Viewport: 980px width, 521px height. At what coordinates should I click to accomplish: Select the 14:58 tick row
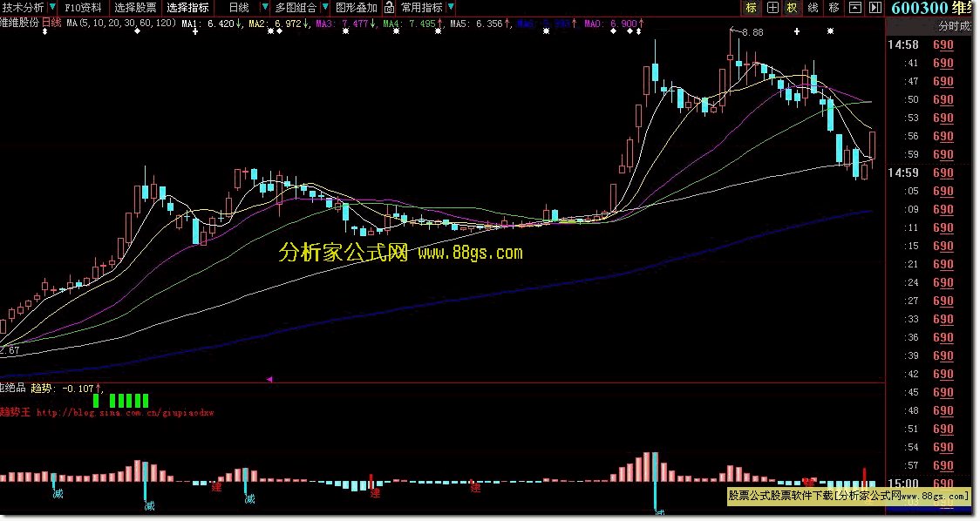(x=930, y=45)
